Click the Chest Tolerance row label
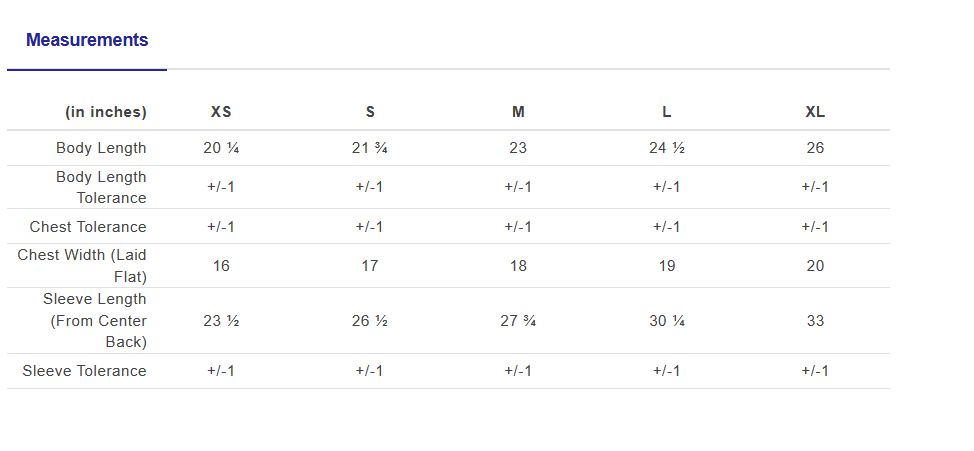 (x=88, y=227)
